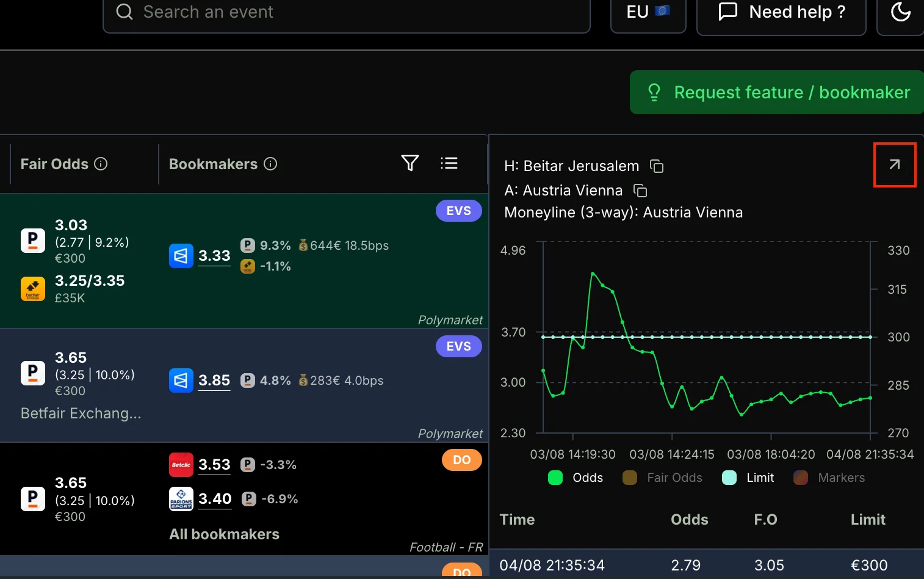Image resolution: width=924 pixels, height=579 pixels.
Task: Click Request feature / bookmaker button
Action: point(777,92)
